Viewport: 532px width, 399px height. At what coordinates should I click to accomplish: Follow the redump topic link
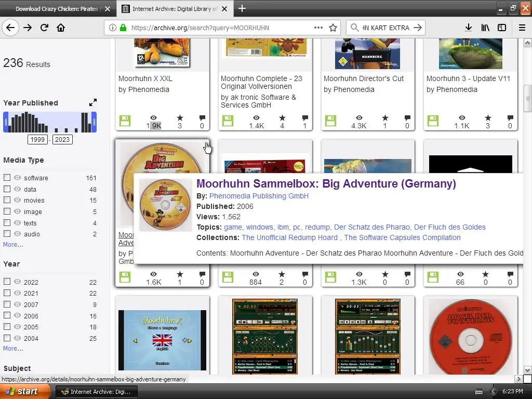pos(317,228)
